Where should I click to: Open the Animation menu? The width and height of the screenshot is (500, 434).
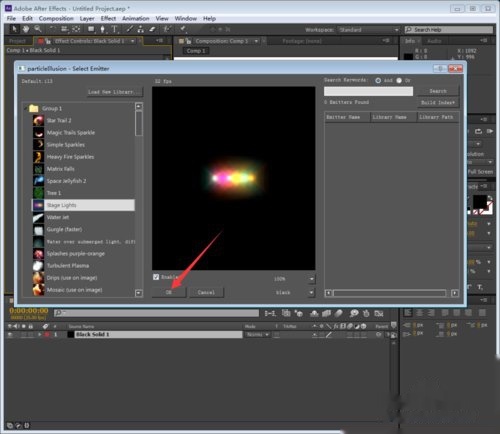[135, 19]
